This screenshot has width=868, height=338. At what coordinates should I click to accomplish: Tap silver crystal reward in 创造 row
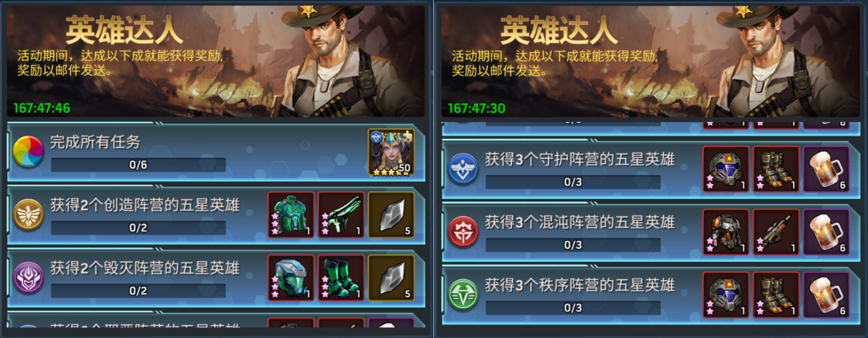pyautogui.click(x=391, y=214)
